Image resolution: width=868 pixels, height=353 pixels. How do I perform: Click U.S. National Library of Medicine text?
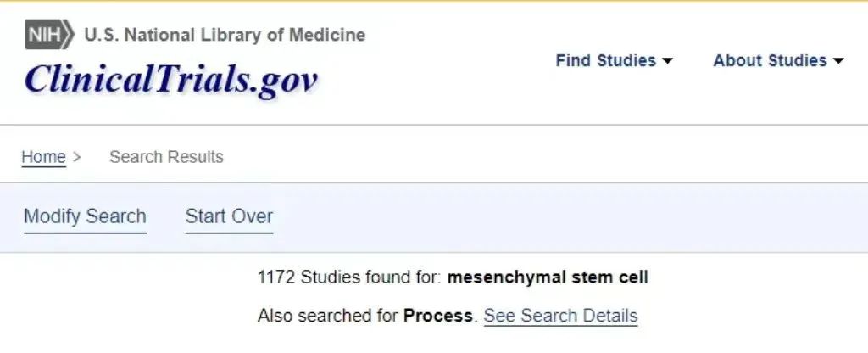click(x=225, y=35)
